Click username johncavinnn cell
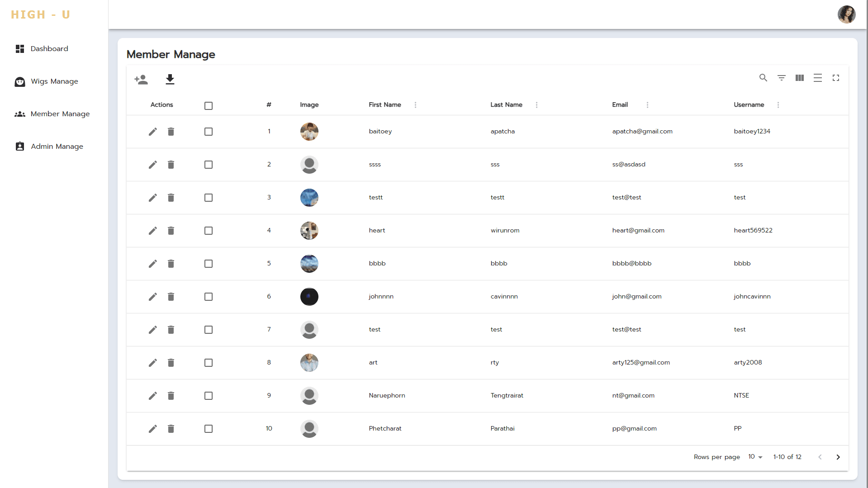868x488 pixels. coord(752,297)
